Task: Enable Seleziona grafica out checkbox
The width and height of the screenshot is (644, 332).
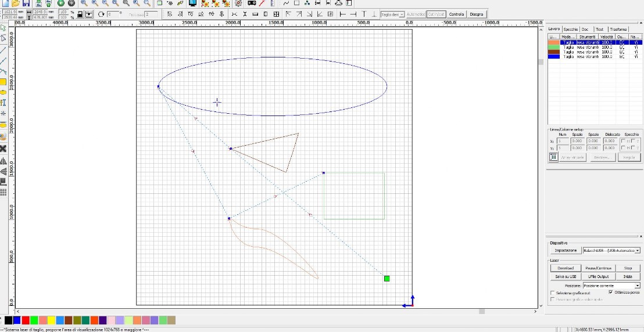Action: (552, 293)
